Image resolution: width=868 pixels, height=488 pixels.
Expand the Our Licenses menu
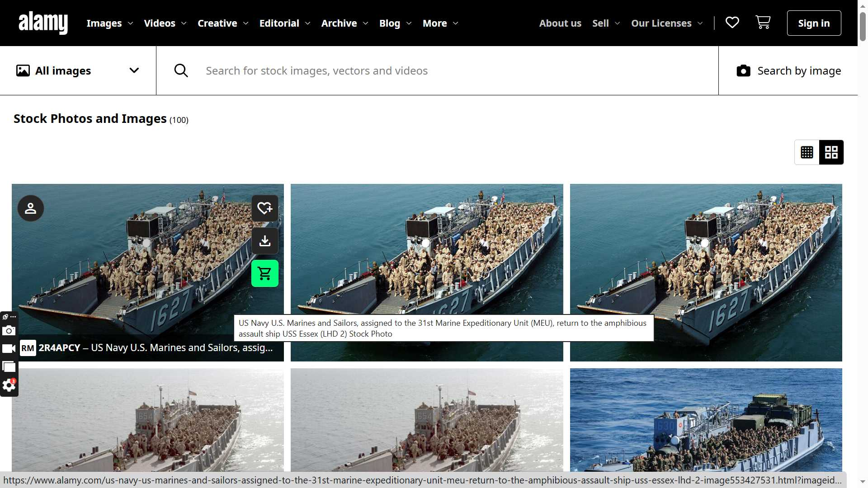[x=667, y=23]
